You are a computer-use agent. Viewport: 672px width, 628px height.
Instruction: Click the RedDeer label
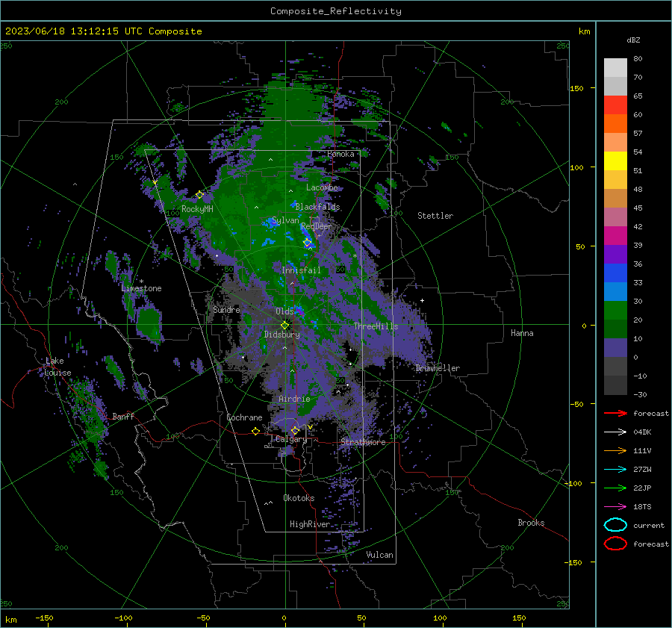pyautogui.click(x=317, y=226)
